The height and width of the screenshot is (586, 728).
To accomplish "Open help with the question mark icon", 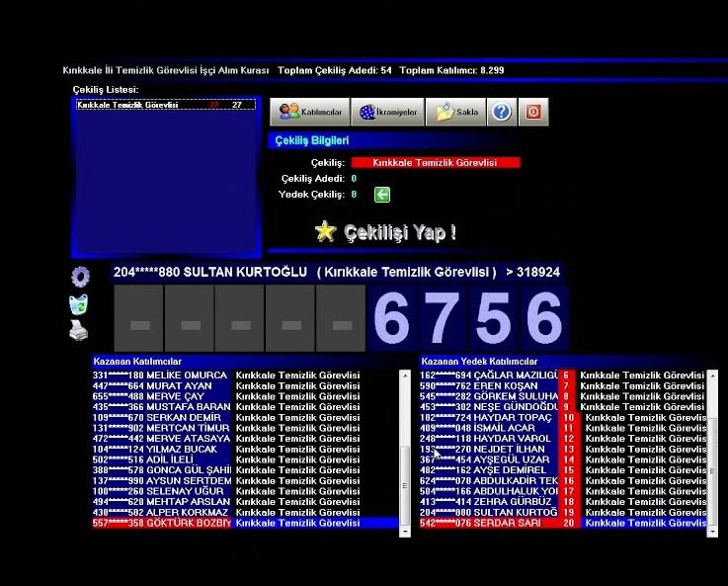I will click(x=501, y=112).
